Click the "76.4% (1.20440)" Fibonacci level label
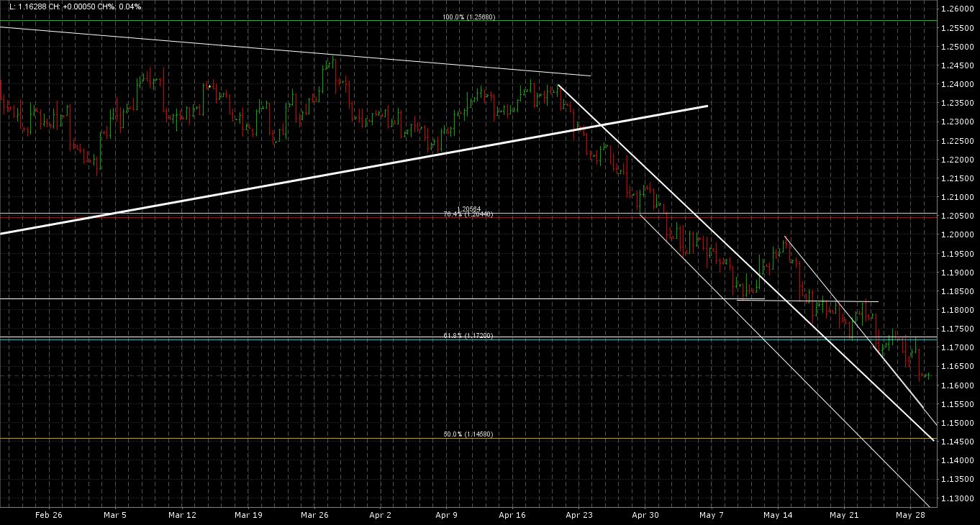The width and height of the screenshot is (980, 525). [x=468, y=214]
